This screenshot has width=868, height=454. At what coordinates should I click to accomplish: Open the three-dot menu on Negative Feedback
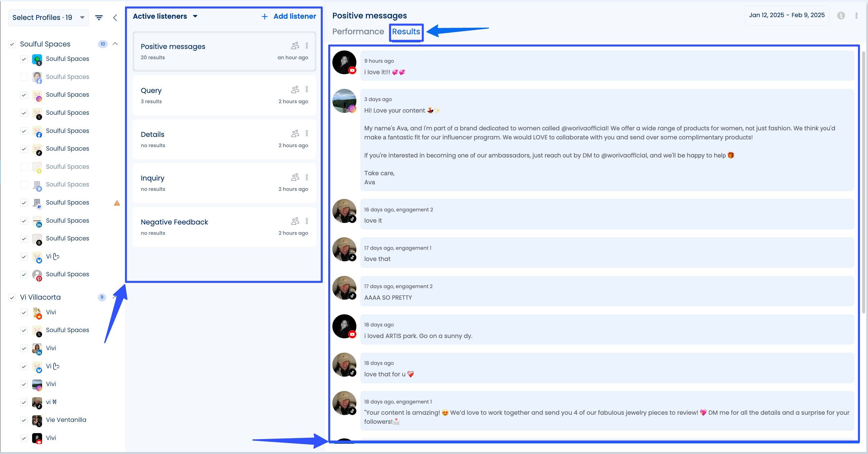[x=307, y=221]
